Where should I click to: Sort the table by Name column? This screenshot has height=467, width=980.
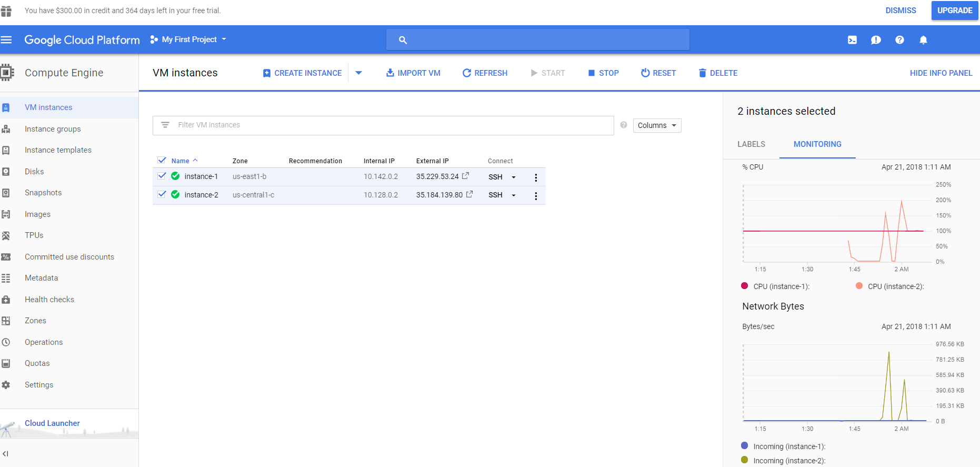click(184, 161)
